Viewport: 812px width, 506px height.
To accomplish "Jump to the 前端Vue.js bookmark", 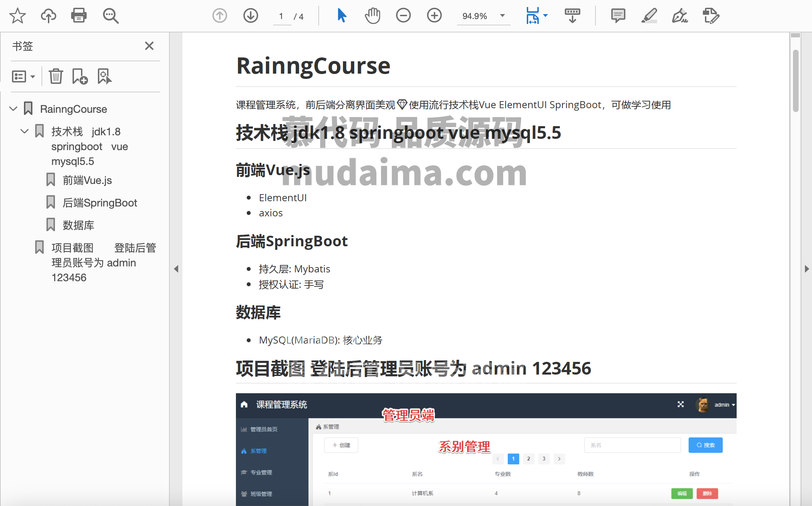I will tap(87, 180).
